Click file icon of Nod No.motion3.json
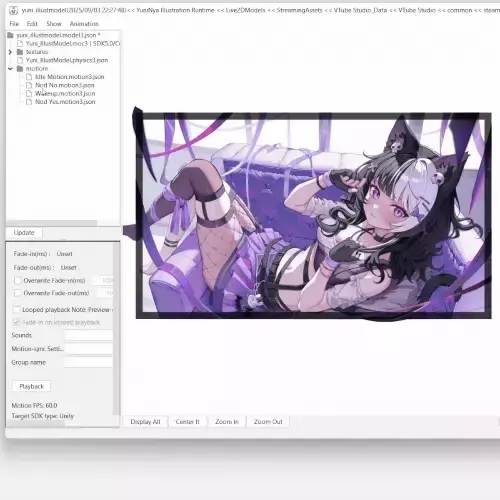 pos(29,85)
